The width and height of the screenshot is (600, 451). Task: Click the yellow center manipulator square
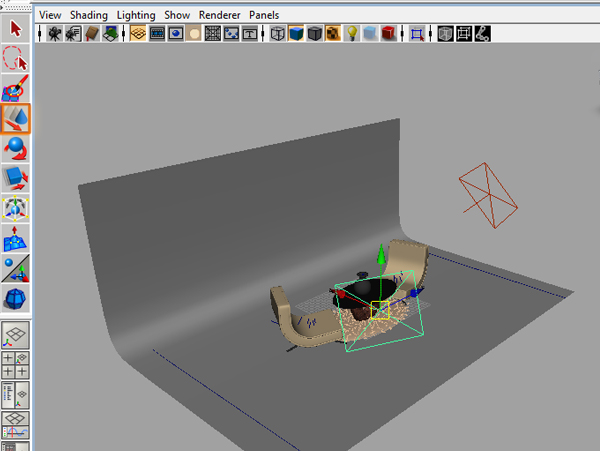[x=380, y=310]
